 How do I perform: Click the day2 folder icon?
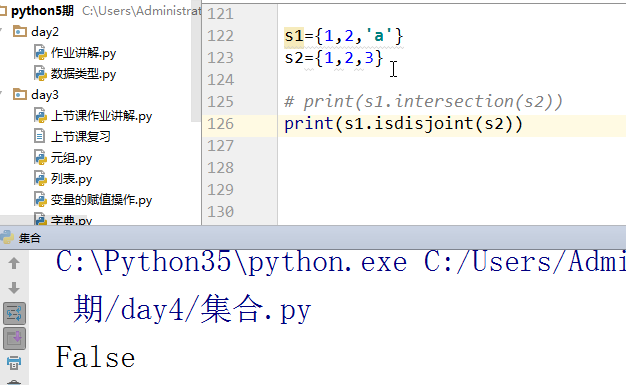tap(20, 31)
